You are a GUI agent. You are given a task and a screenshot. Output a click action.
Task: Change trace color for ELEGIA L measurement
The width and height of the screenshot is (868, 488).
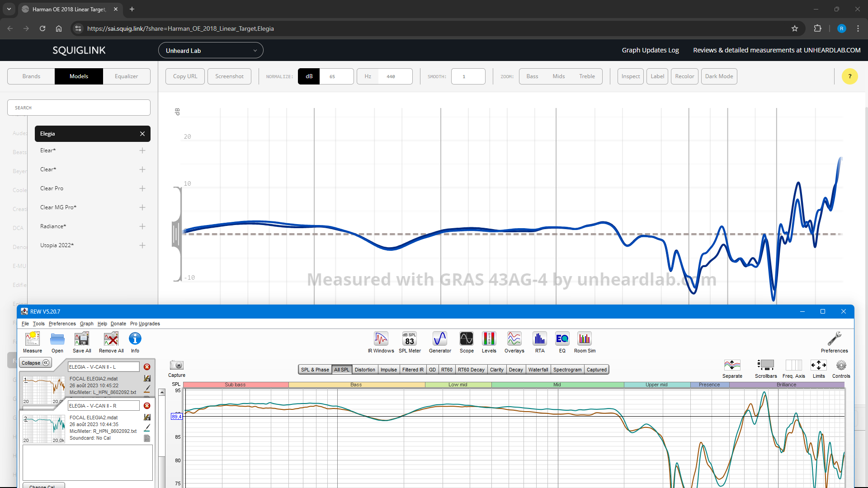147,389
